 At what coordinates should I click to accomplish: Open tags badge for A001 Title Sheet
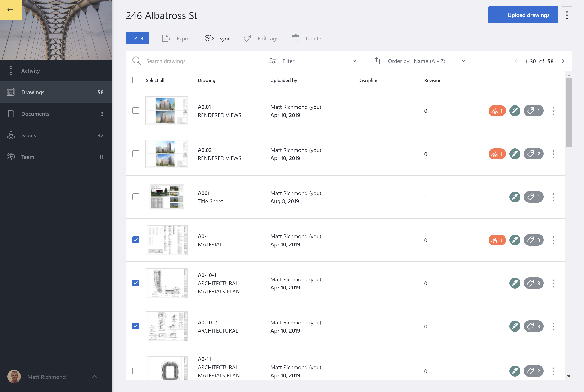[534, 197]
